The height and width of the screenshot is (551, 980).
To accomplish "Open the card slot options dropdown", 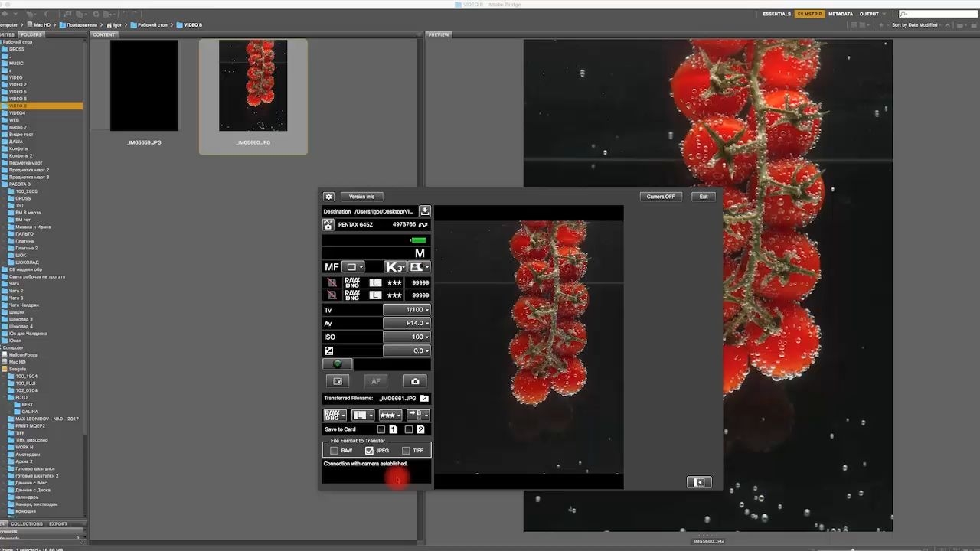I will pyautogui.click(x=418, y=415).
